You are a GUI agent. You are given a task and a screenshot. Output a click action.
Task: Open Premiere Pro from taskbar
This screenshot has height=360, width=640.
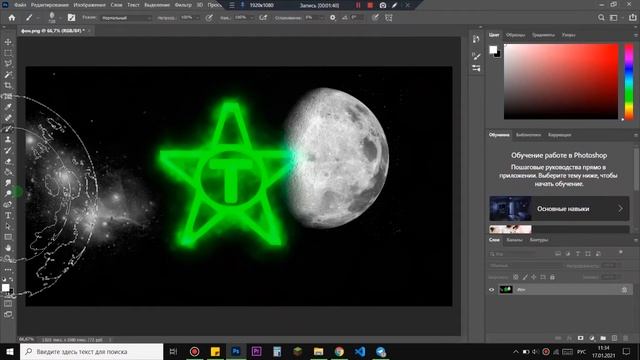(256, 351)
